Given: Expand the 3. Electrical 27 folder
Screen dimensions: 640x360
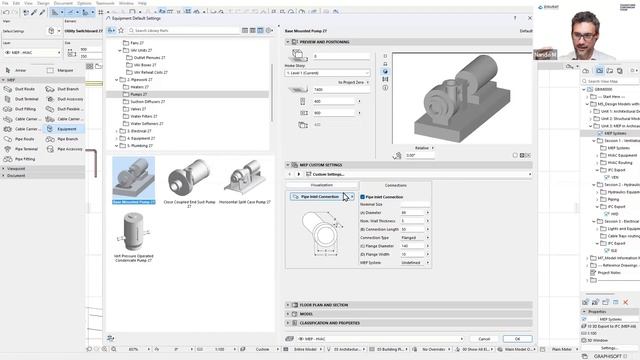Looking at the screenshot, I should pyautogui.click(x=116, y=131).
